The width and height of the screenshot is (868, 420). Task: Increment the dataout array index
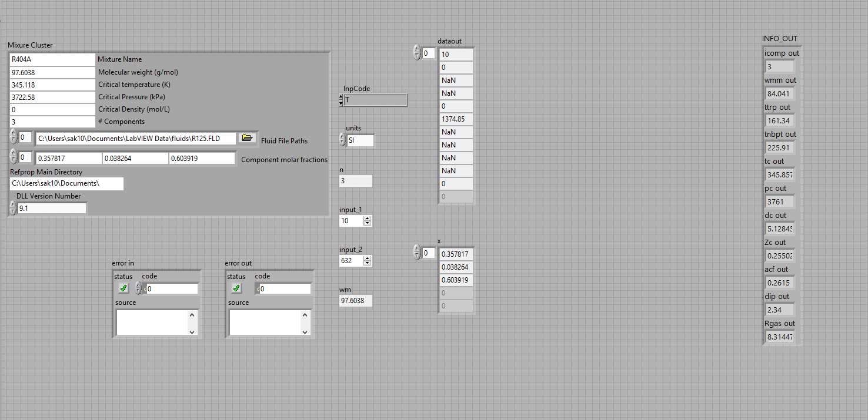tap(416, 49)
